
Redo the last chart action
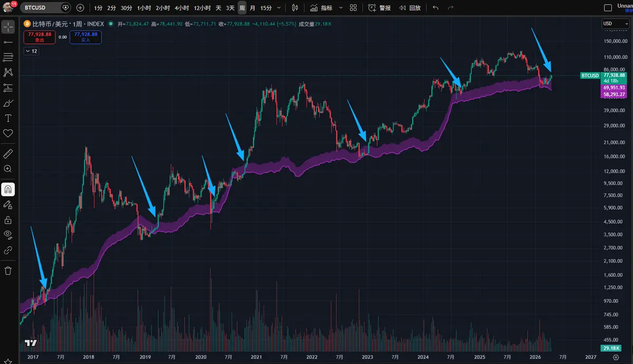coord(450,8)
